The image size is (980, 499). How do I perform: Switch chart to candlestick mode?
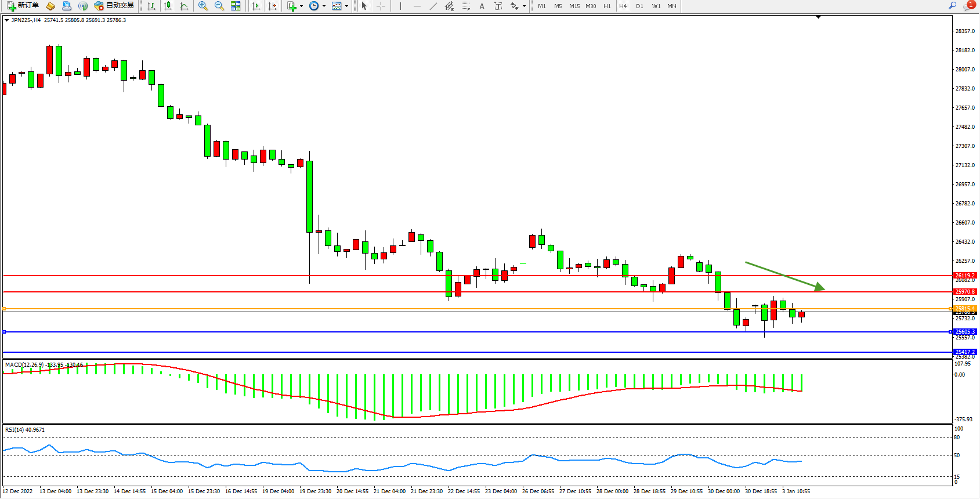(x=168, y=6)
